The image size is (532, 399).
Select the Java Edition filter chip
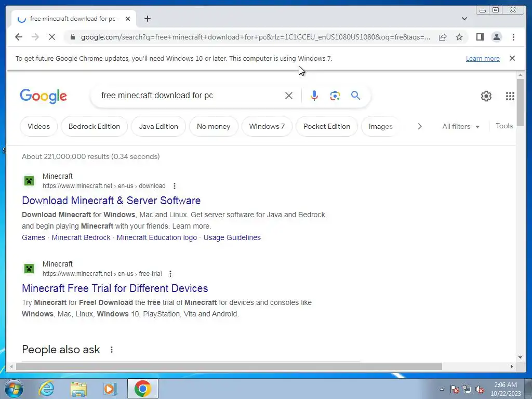tap(158, 126)
